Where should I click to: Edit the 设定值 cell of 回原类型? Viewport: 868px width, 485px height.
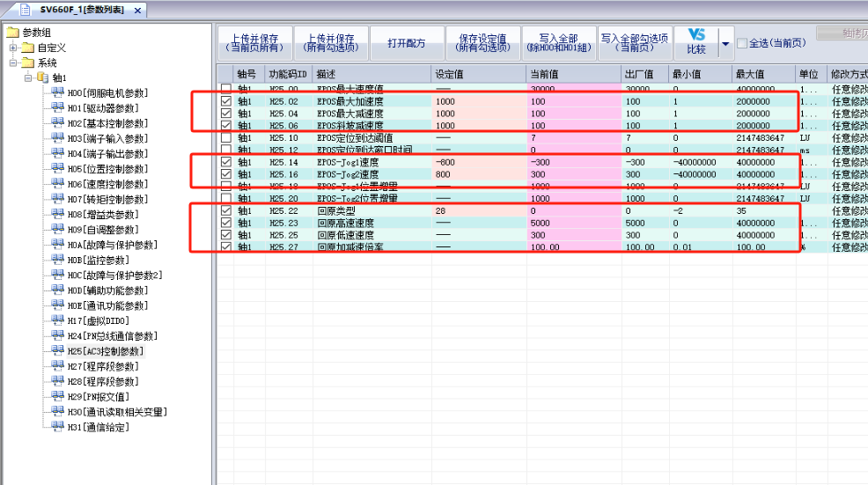click(479, 211)
